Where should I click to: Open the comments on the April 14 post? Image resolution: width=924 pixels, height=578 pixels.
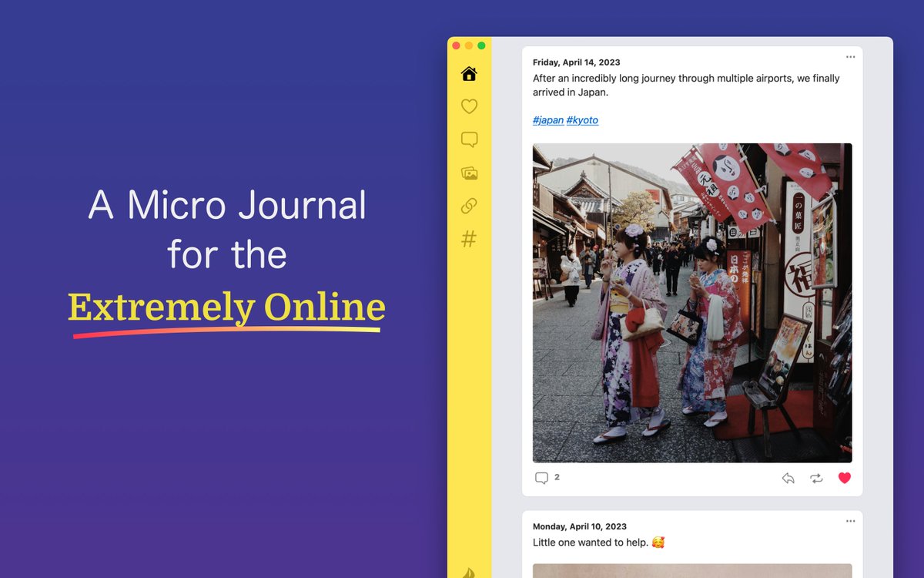(541, 478)
